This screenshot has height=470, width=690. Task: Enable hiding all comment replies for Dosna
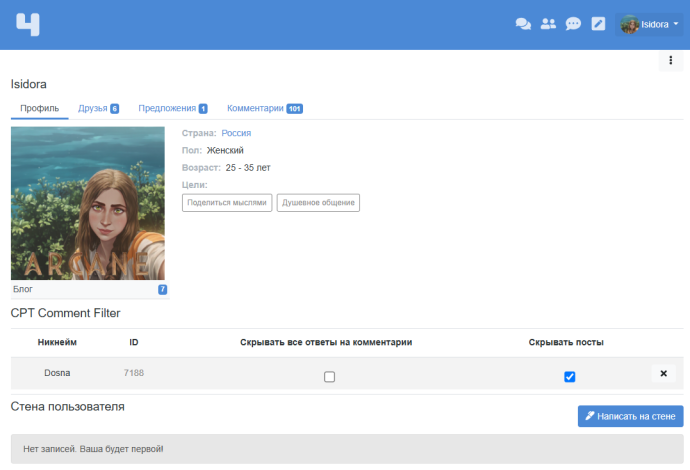pyautogui.click(x=329, y=377)
